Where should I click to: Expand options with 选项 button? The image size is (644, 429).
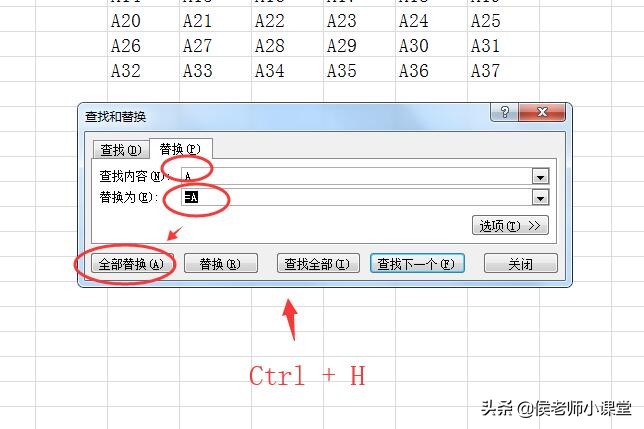click(x=510, y=225)
